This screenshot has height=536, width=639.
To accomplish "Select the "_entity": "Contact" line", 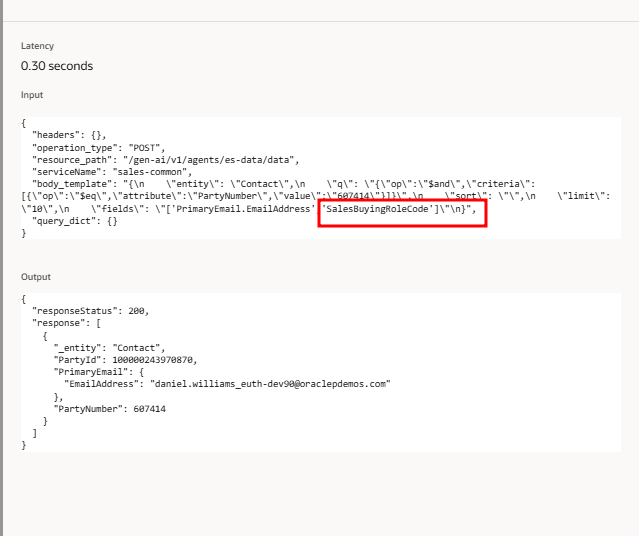I will coord(109,348).
